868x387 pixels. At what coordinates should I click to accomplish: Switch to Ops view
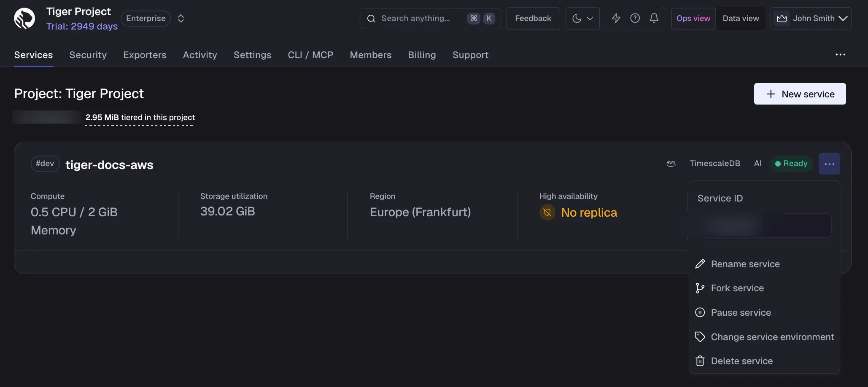[x=693, y=19]
